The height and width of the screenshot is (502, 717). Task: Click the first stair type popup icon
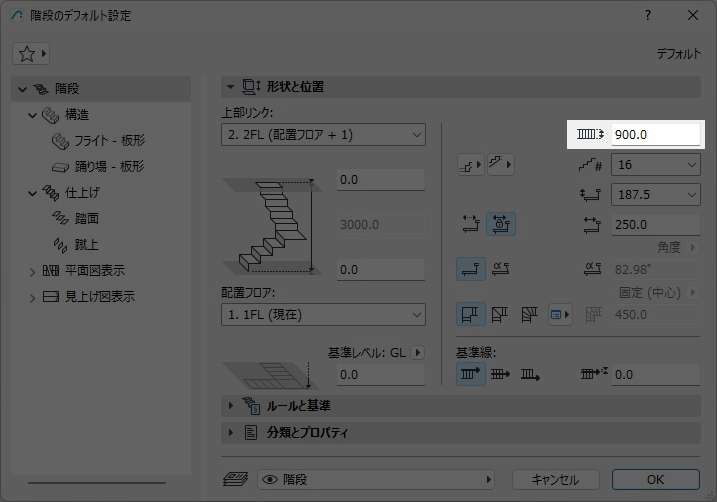click(x=469, y=164)
